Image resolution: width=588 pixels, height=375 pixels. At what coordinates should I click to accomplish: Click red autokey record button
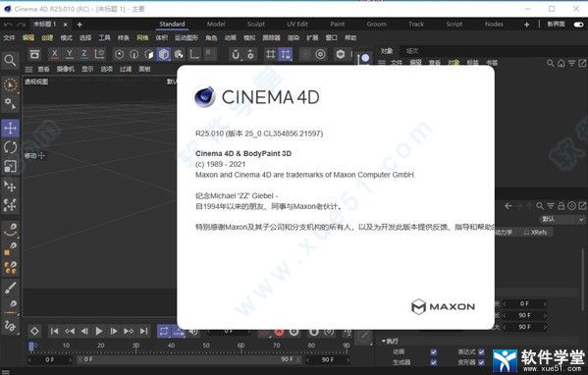[x=279, y=332]
